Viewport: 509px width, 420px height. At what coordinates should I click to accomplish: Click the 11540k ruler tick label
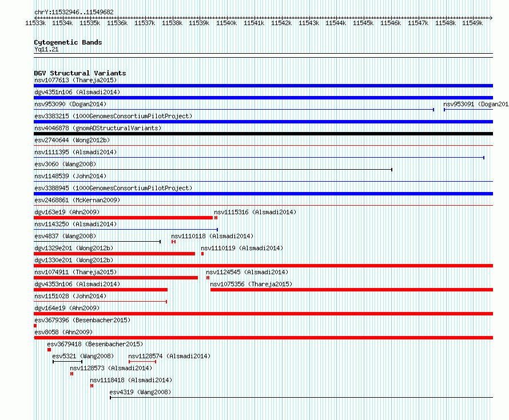(x=226, y=23)
